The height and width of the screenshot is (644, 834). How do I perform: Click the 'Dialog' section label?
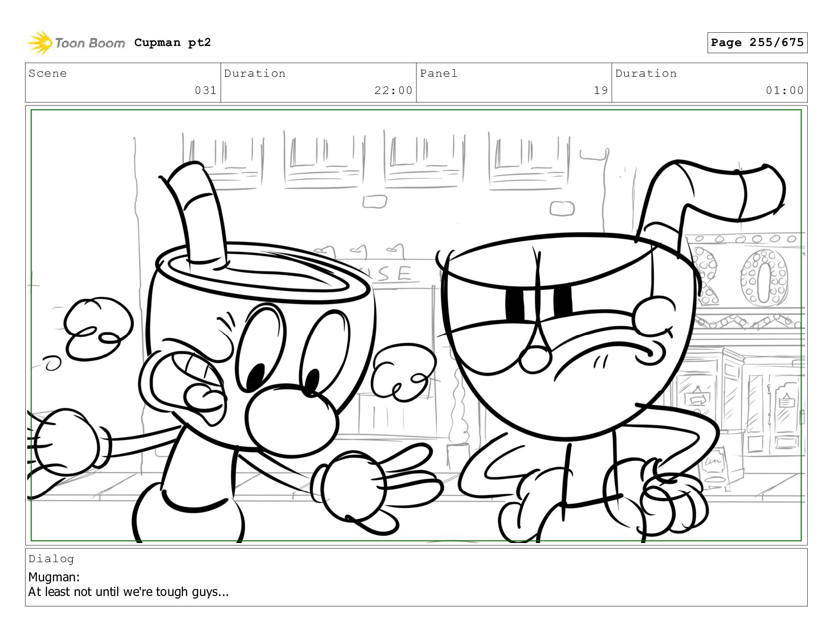click(x=51, y=559)
